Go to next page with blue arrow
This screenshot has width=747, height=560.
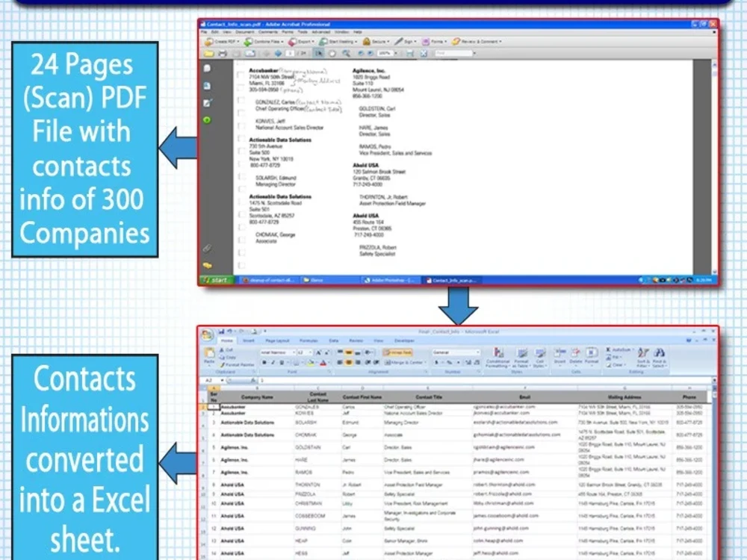pyautogui.click(x=278, y=53)
